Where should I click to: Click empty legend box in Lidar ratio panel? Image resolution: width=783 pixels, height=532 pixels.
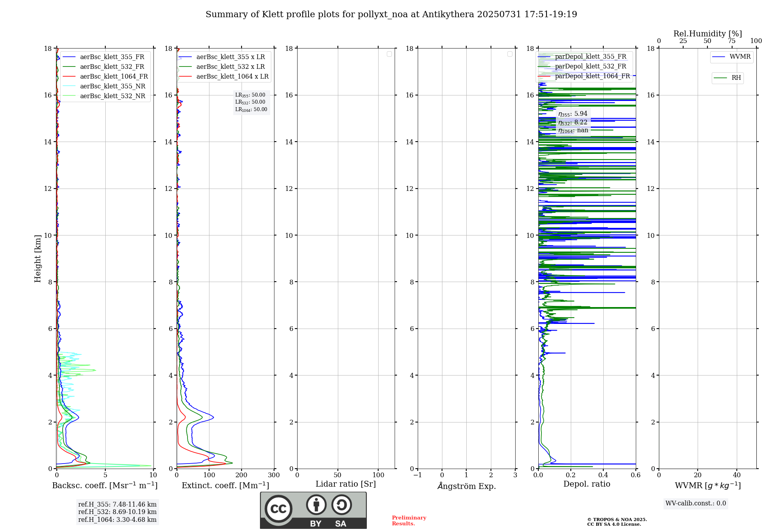click(389, 54)
